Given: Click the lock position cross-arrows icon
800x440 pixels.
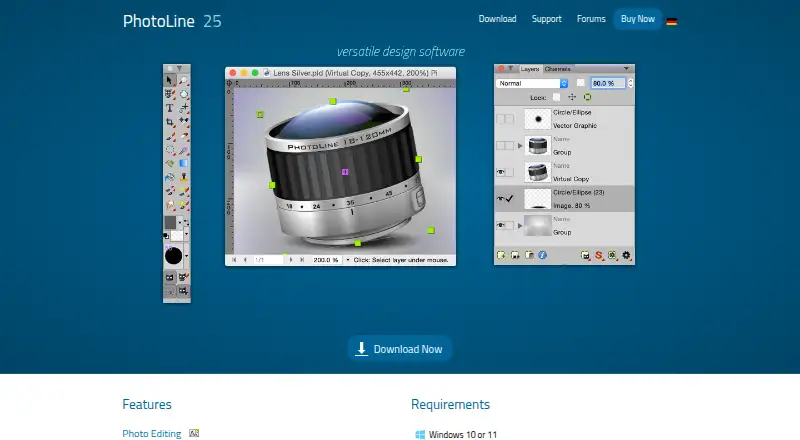Looking at the screenshot, I should click(572, 97).
